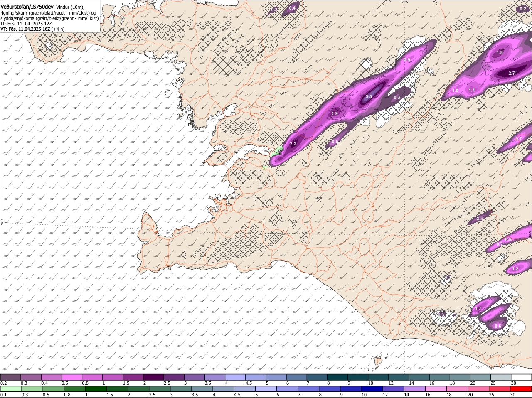Select the snow legend swatch between 0.3 and 0.4

pos(31,377)
